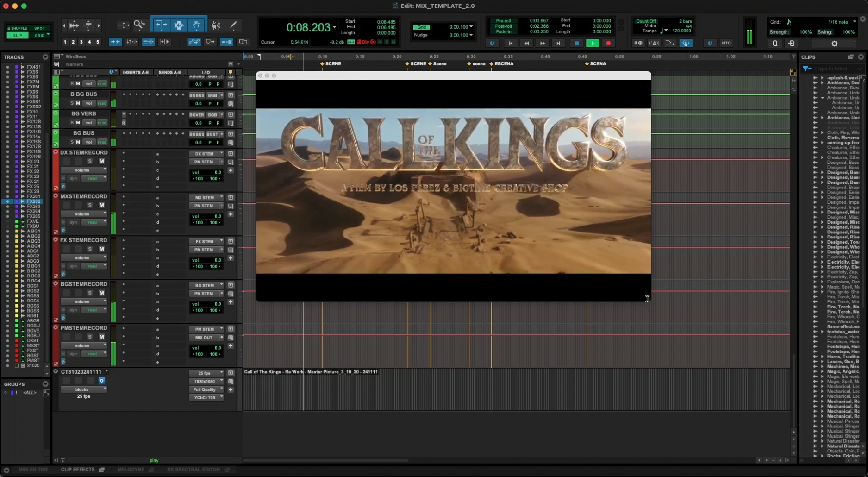Viewport: 868px width, 477px height.
Task: Open the 25 fps dropdown on CT31020241111 track
Action: coord(207,373)
